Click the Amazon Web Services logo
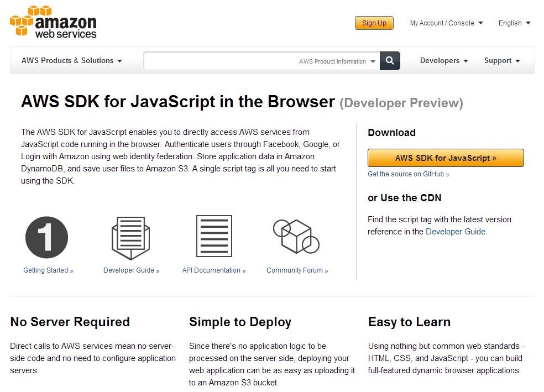 click(x=53, y=22)
